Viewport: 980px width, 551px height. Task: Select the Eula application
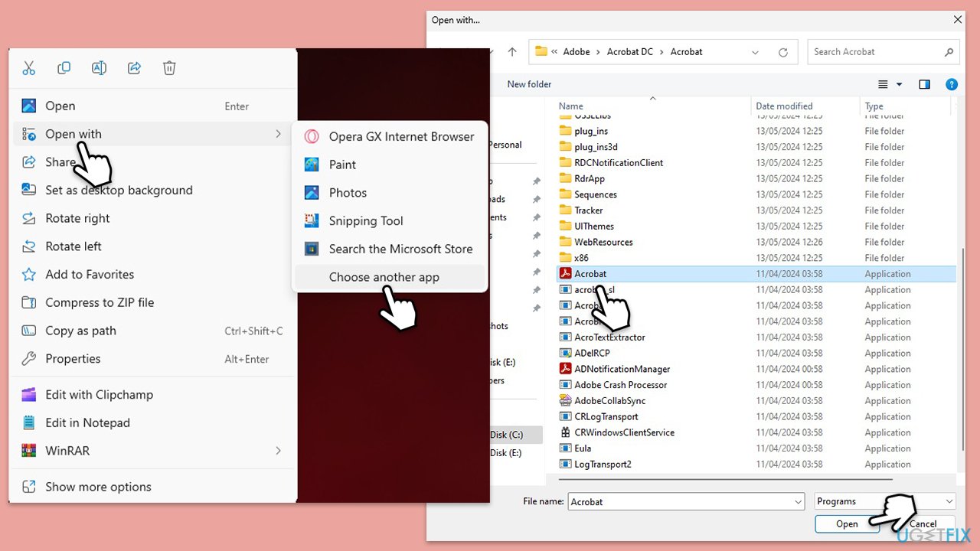(x=583, y=448)
